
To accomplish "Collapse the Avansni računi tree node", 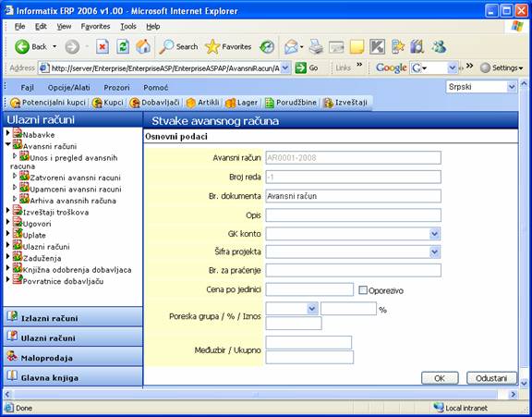I will coord(8,144).
